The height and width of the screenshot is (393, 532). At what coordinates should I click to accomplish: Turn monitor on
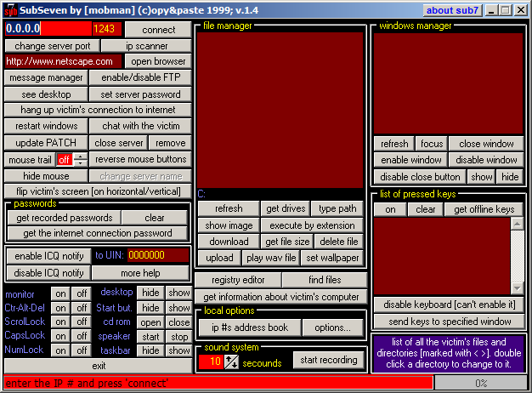click(60, 293)
